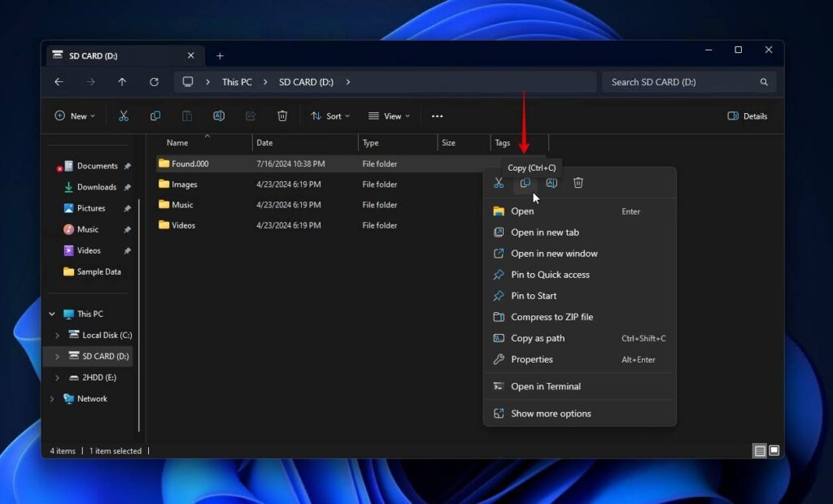Click the Rename icon in the context menu bar

tap(552, 183)
